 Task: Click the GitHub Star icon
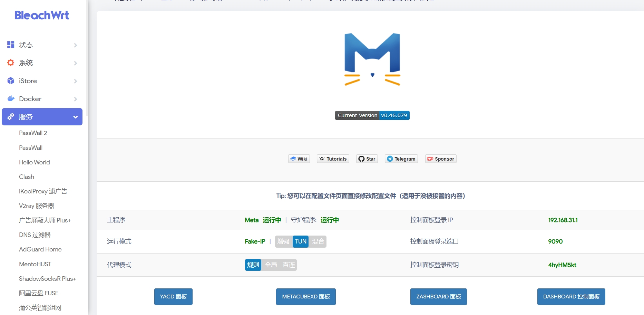[361, 159]
